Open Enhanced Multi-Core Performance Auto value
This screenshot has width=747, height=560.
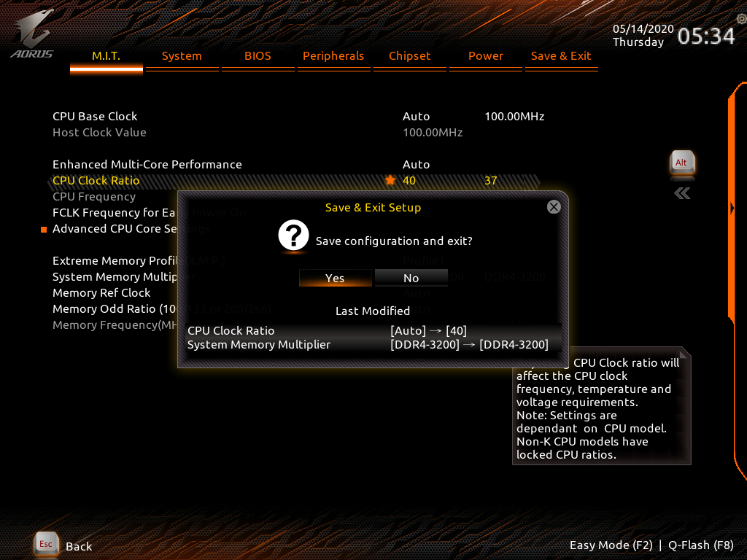(x=416, y=164)
